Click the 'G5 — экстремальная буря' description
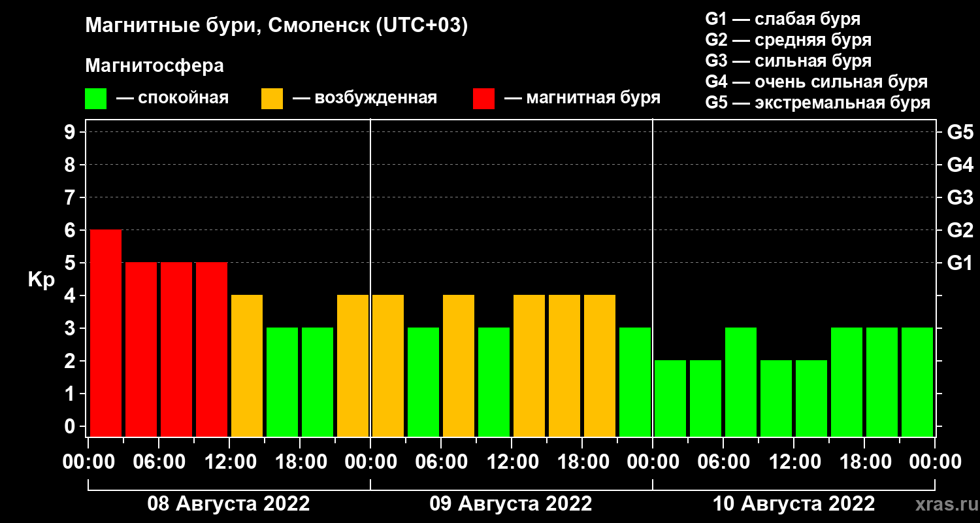Screen dimensions: 980x523 point(818,103)
